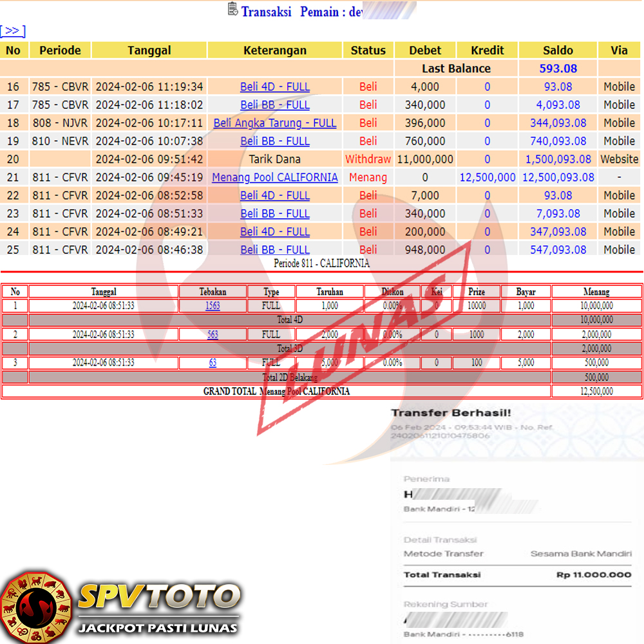Click the Transfer Berhasil receipt heading

pyautogui.click(x=451, y=413)
